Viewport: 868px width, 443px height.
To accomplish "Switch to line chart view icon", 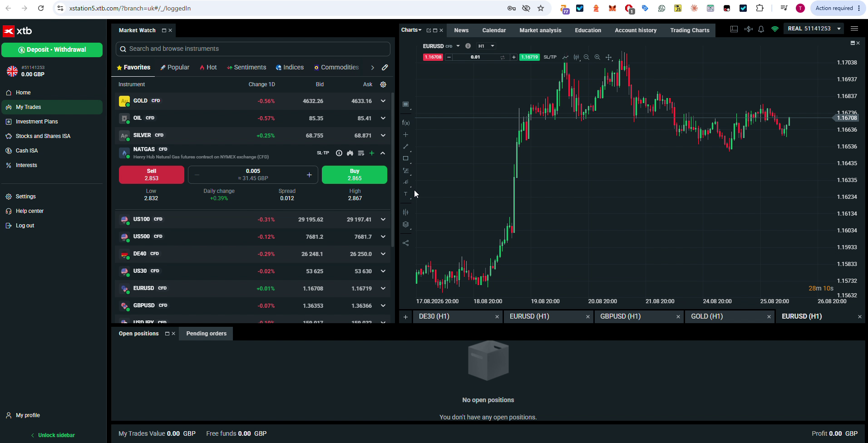I will (565, 57).
